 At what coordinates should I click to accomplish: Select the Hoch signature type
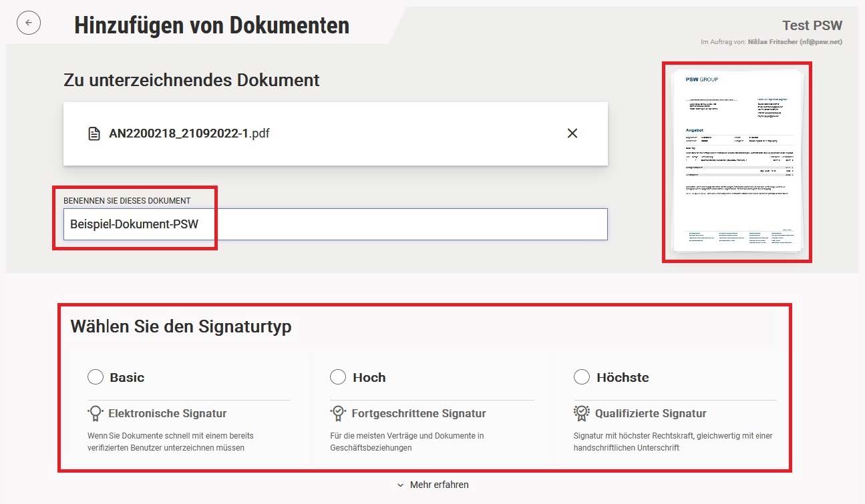pyautogui.click(x=338, y=376)
